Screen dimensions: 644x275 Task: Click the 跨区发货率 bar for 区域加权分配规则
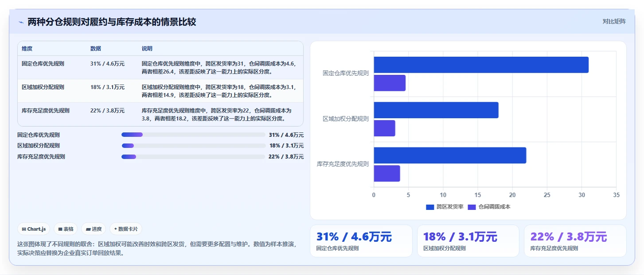coord(436,110)
